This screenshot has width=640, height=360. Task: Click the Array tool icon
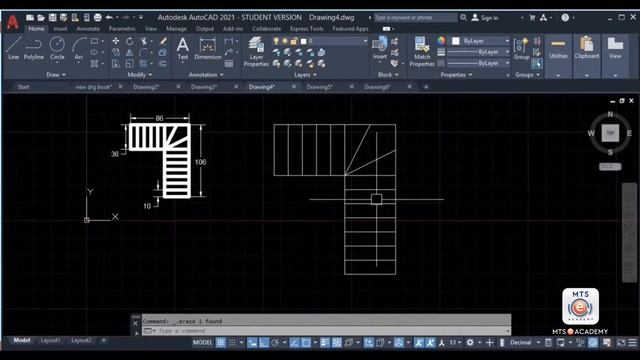point(143,64)
